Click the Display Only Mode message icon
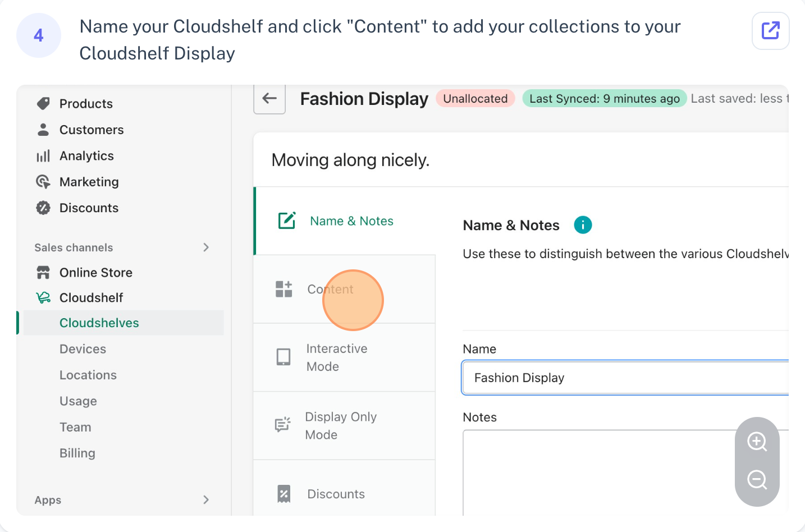The image size is (805, 532). 282,425
